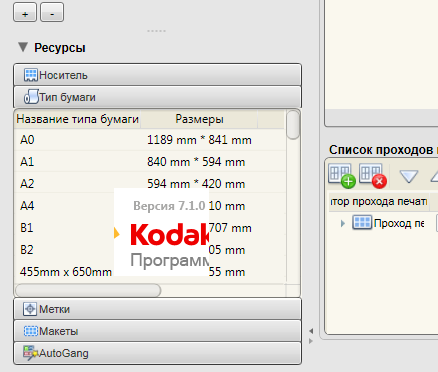Sort by Размеры column header
This screenshot has height=372, width=438.
(x=199, y=119)
